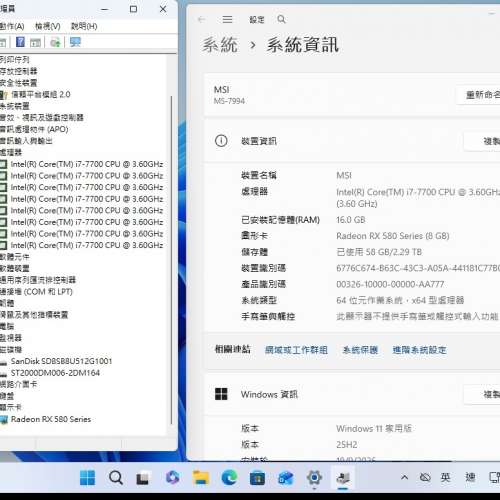Show hidden tray icons with the chevron
Image resolution: width=500 pixels, height=500 pixels.
[404, 477]
